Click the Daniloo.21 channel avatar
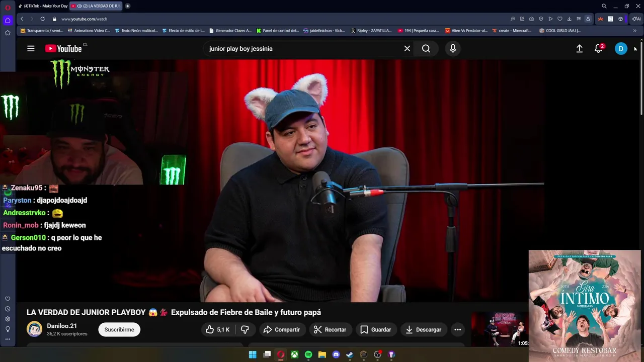644x362 pixels. click(35, 329)
